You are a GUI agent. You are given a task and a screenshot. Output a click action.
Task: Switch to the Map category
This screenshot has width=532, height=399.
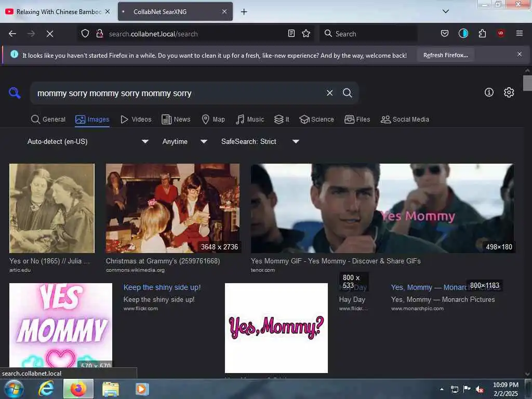pos(213,119)
